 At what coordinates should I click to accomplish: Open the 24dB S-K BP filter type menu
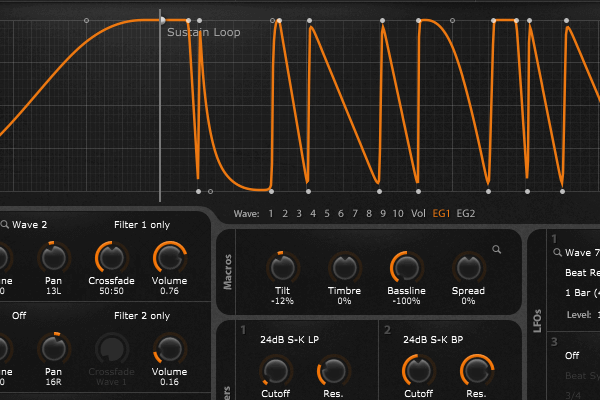[433, 340]
